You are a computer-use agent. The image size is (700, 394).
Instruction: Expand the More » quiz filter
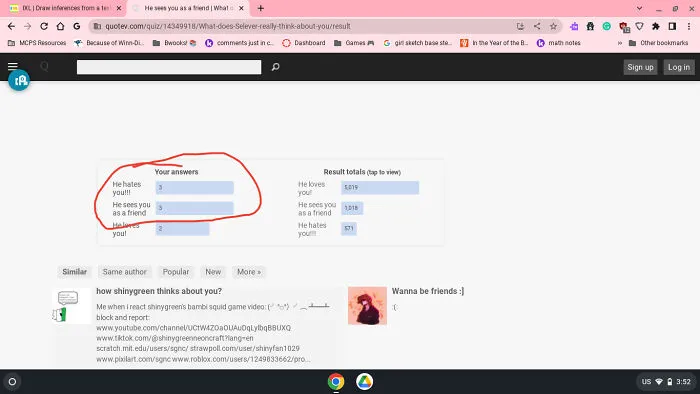click(249, 272)
